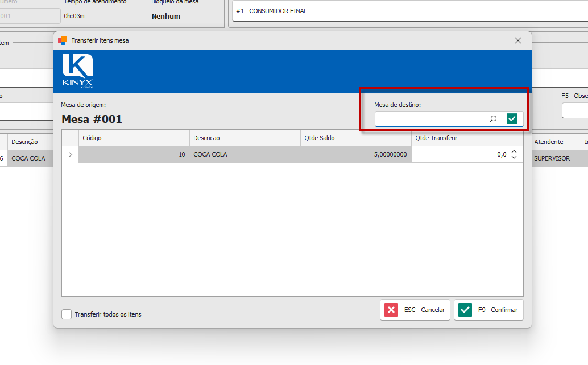The width and height of the screenshot is (588, 365).
Task: Click the magnifier search icon in Mesa de destino
Action: (x=493, y=118)
